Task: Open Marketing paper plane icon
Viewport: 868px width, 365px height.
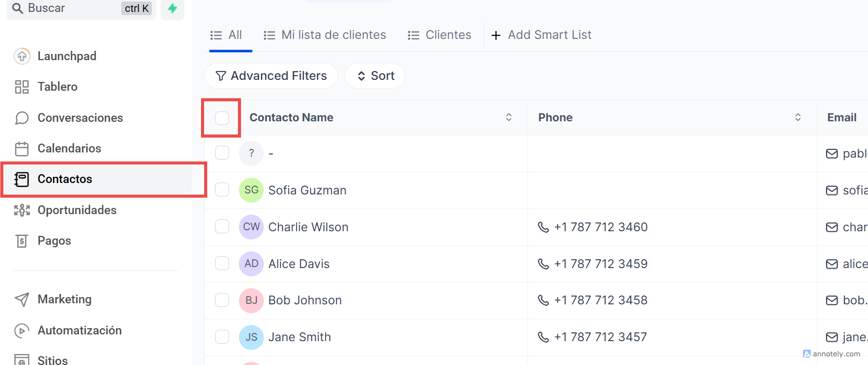Action: [22, 299]
